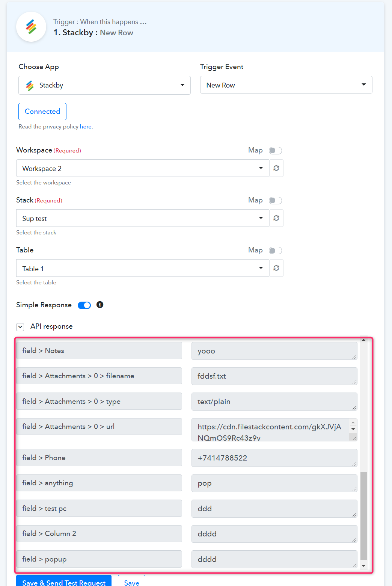Open the Sup test stack dropdown
Viewport: 392px width, 586px height.
pyautogui.click(x=143, y=218)
